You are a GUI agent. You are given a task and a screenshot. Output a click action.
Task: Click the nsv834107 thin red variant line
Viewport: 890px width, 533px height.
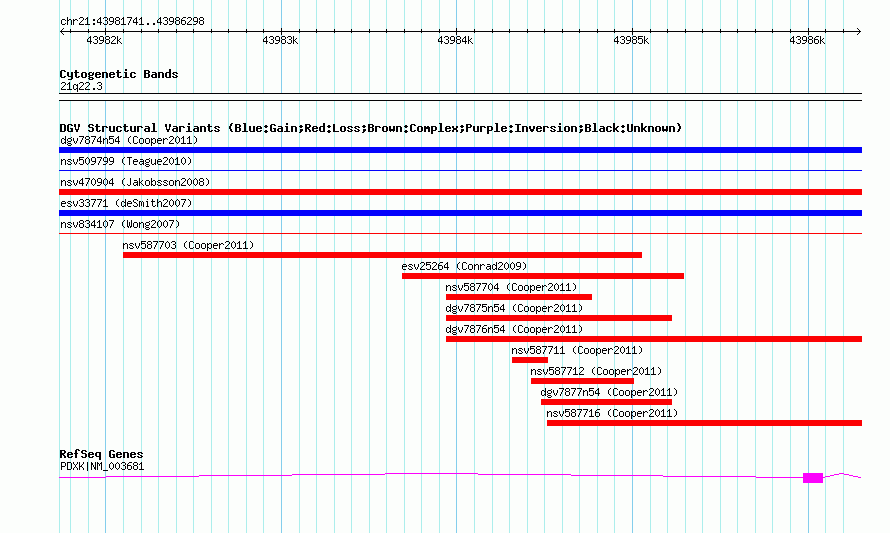(460, 233)
